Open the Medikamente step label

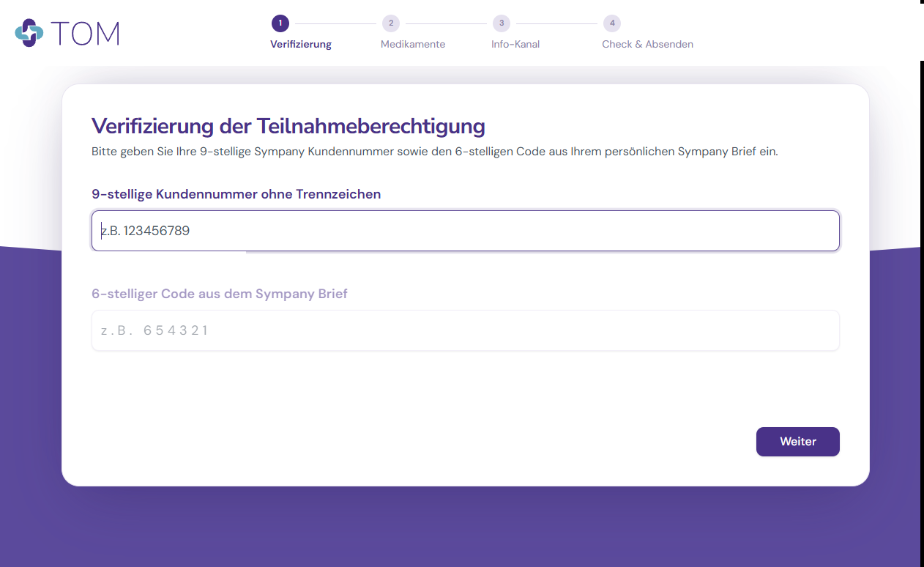click(413, 44)
